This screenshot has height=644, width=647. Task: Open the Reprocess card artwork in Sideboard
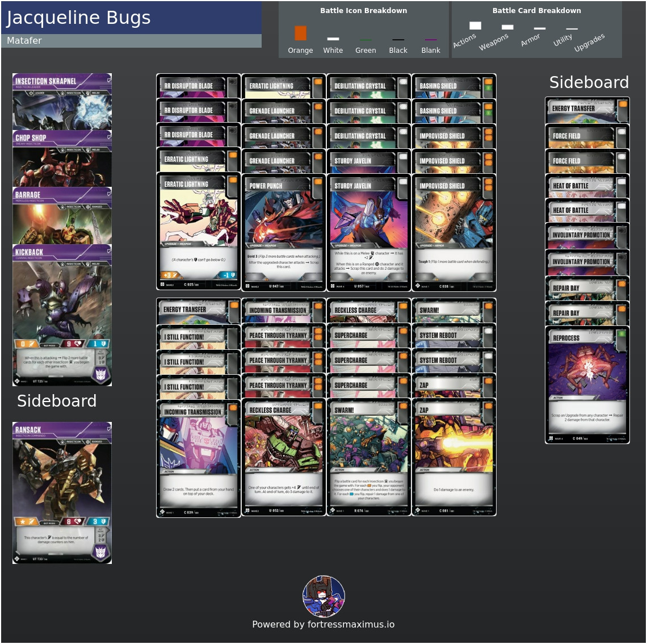(587, 369)
